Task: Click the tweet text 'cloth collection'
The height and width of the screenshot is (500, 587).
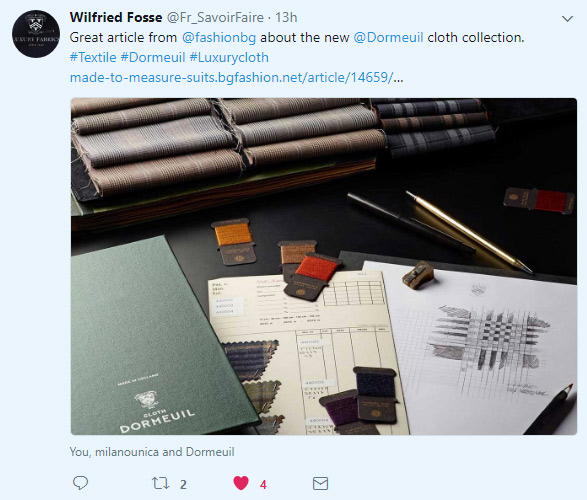Action: [475, 37]
